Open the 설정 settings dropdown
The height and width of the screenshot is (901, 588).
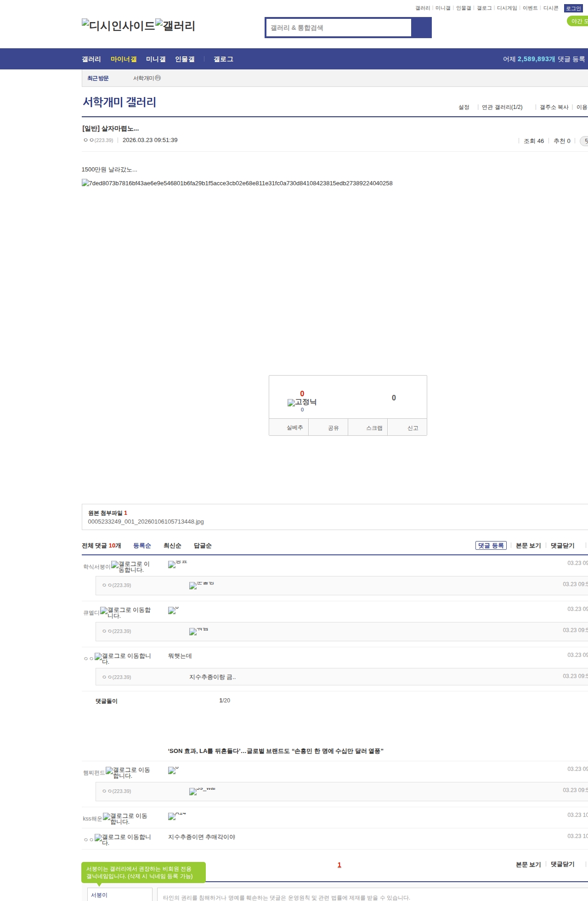[x=464, y=107]
